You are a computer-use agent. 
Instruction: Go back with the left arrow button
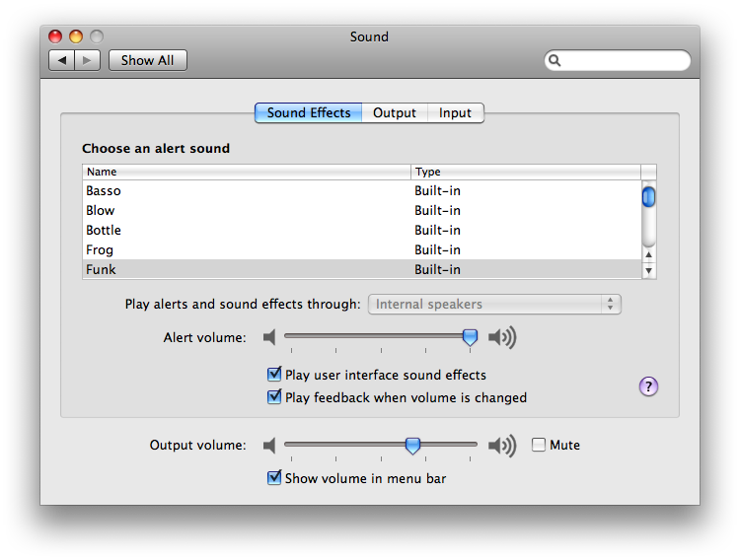click(x=62, y=60)
